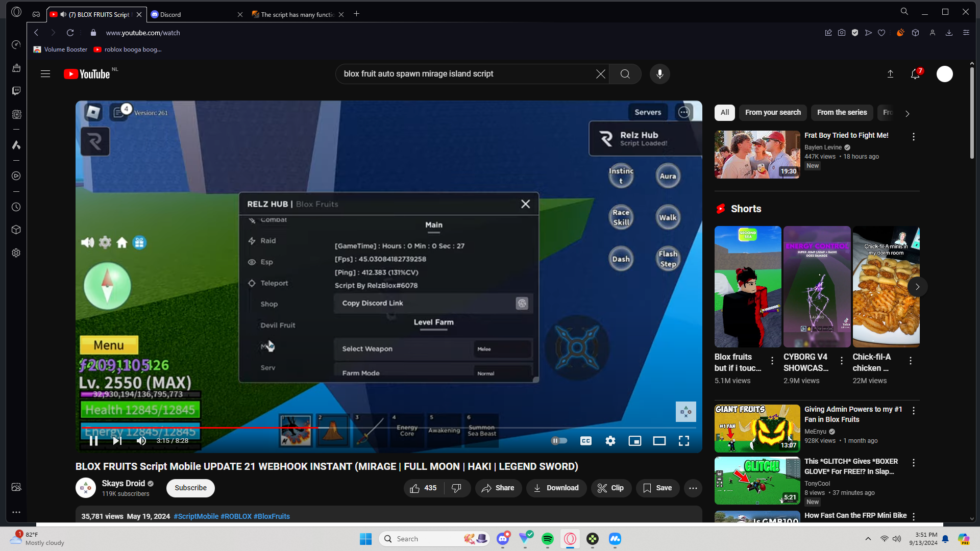Open options for Frat Boy video
The width and height of the screenshot is (980, 551).
914,137
